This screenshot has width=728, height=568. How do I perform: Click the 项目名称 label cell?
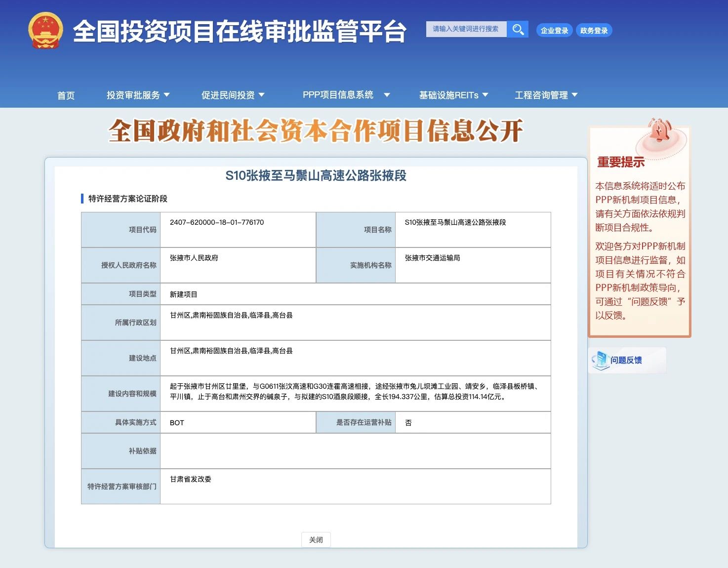(x=356, y=230)
